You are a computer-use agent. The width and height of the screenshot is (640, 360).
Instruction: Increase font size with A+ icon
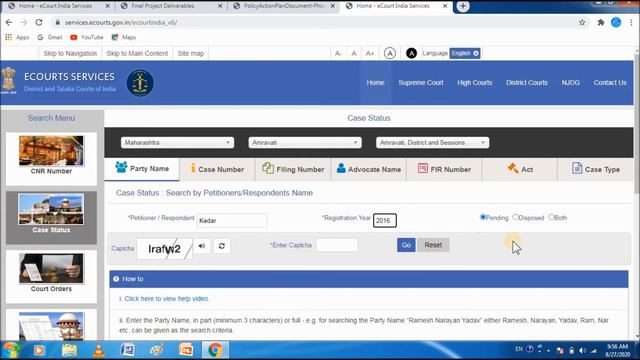[370, 53]
